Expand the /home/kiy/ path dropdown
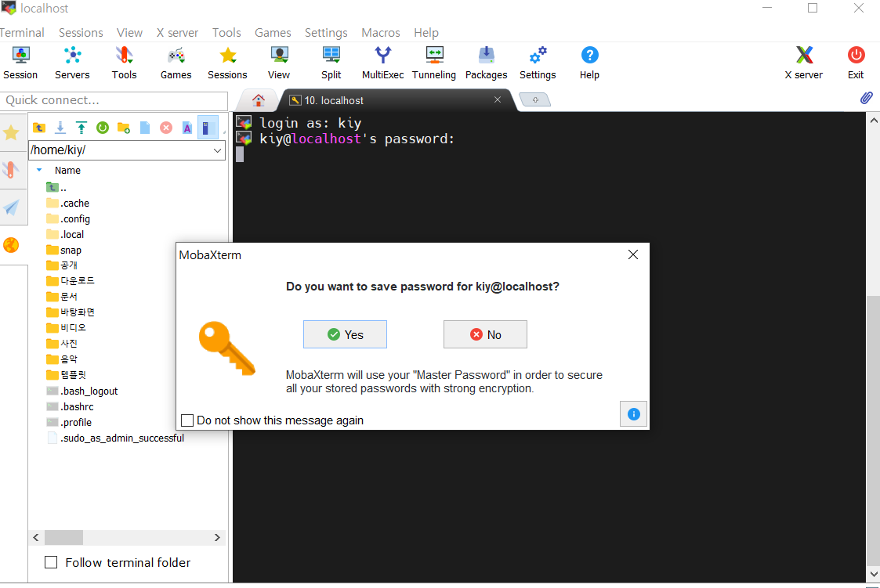This screenshot has height=588, width=880. [217, 150]
